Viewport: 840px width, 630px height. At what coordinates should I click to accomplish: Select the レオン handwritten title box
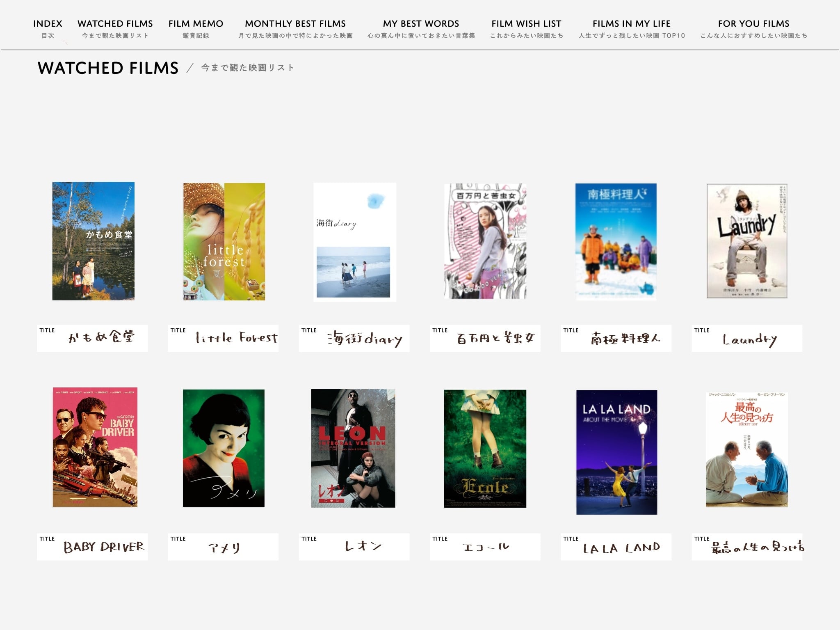point(354,547)
